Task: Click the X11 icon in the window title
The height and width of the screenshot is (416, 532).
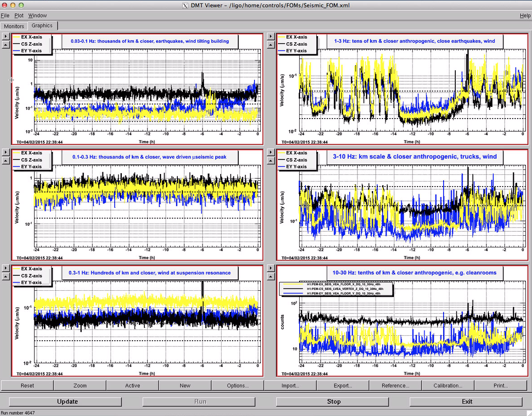Action: point(185,5)
